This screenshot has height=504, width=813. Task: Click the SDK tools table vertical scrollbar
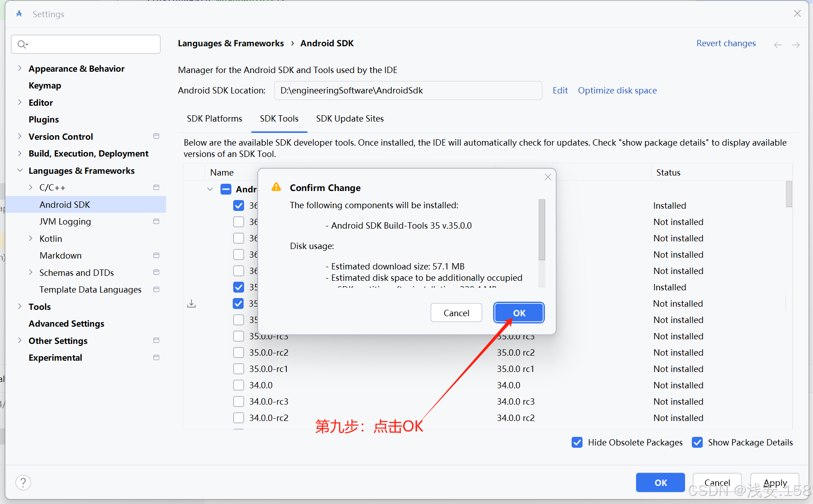pyautogui.click(x=789, y=194)
